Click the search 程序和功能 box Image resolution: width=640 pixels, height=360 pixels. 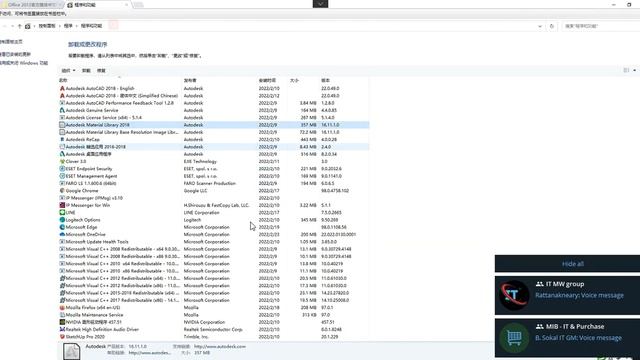pyautogui.click(x=601, y=26)
